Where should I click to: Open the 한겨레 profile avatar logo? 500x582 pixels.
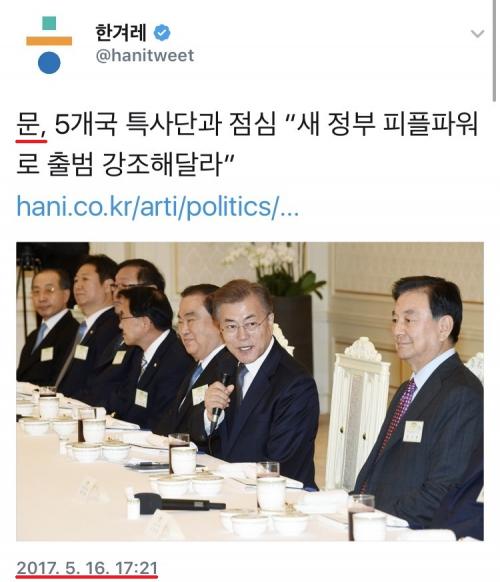49,45
